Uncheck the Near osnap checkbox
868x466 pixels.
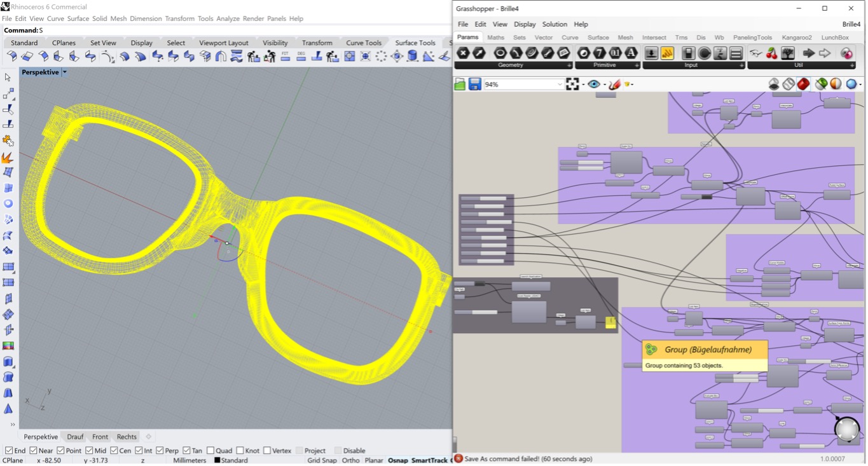click(x=33, y=451)
